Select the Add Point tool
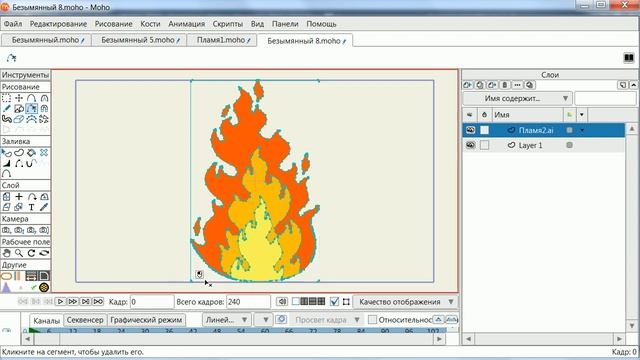 pos(31,98)
